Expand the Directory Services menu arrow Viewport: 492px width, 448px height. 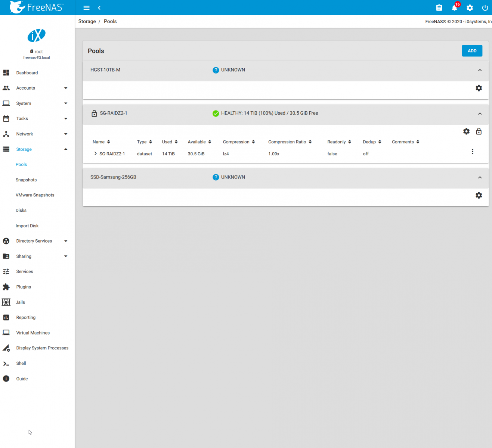tap(66, 241)
